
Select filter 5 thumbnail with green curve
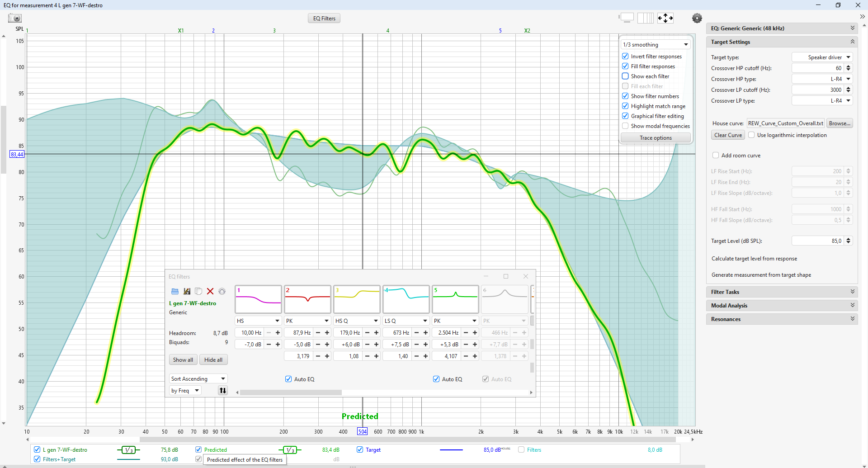pyautogui.click(x=455, y=299)
